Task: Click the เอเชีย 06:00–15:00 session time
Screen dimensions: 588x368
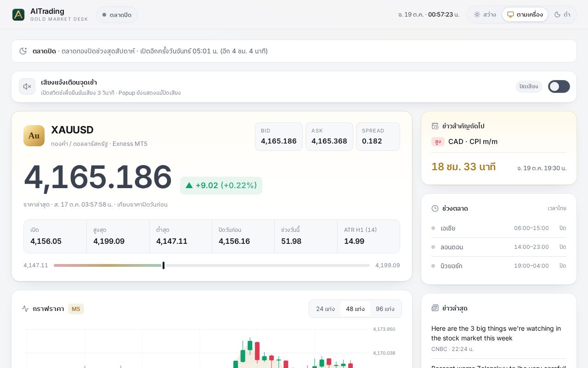Action: pyautogui.click(x=531, y=228)
